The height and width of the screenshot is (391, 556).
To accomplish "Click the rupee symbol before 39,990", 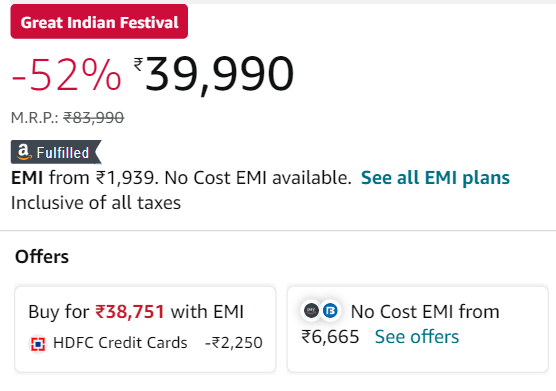I will (138, 65).
